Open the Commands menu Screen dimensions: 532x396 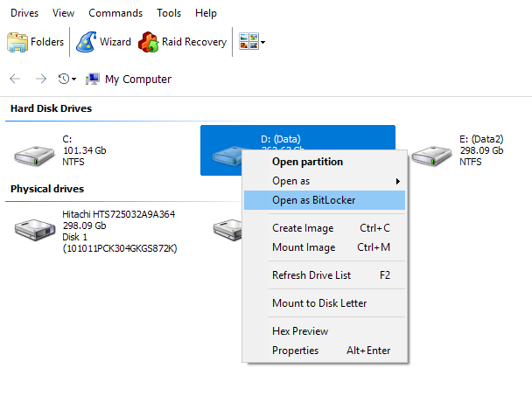click(x=115, y=13)
